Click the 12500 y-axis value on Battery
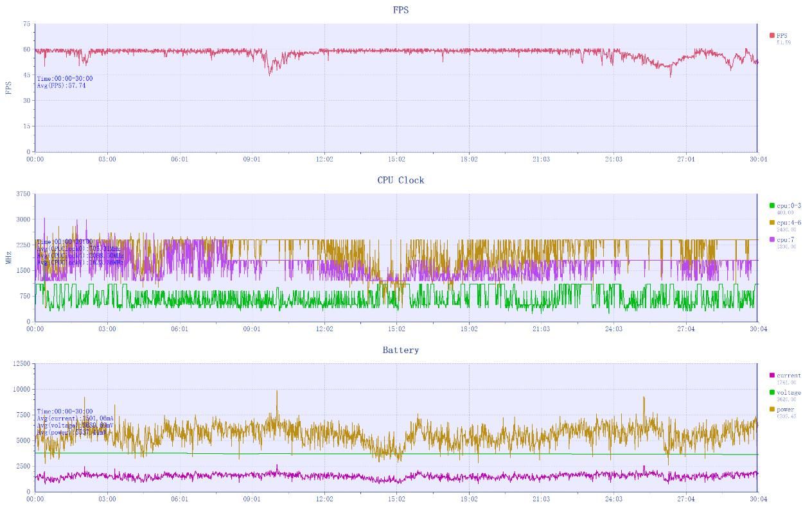Image resolution: width=812 pixels, height=511 pixels. [21, 364]
